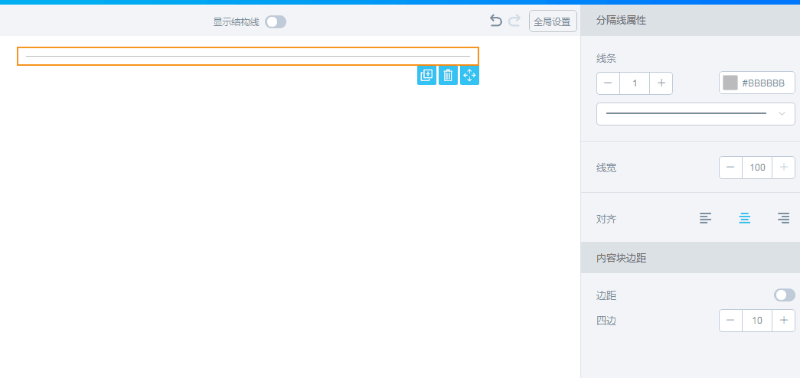
Task: Increase line thickness with plus button
Action: point(661,83)
